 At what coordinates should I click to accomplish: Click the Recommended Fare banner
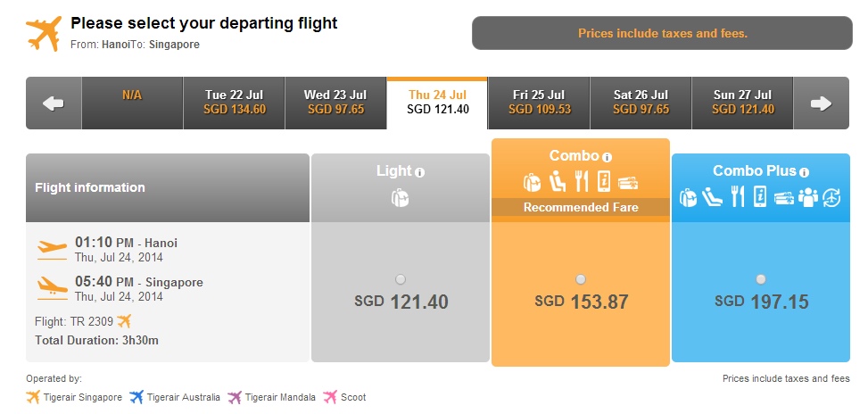tap(581, 208)
